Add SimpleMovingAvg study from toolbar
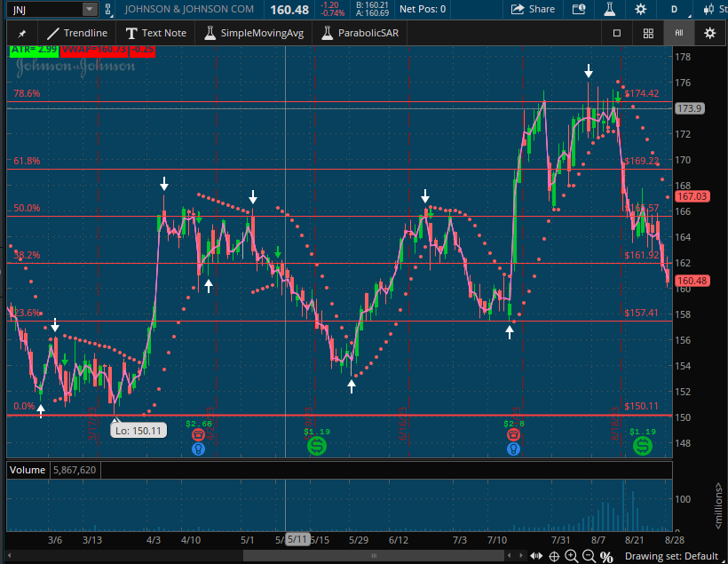728x564 pixels. coord(255,33)
